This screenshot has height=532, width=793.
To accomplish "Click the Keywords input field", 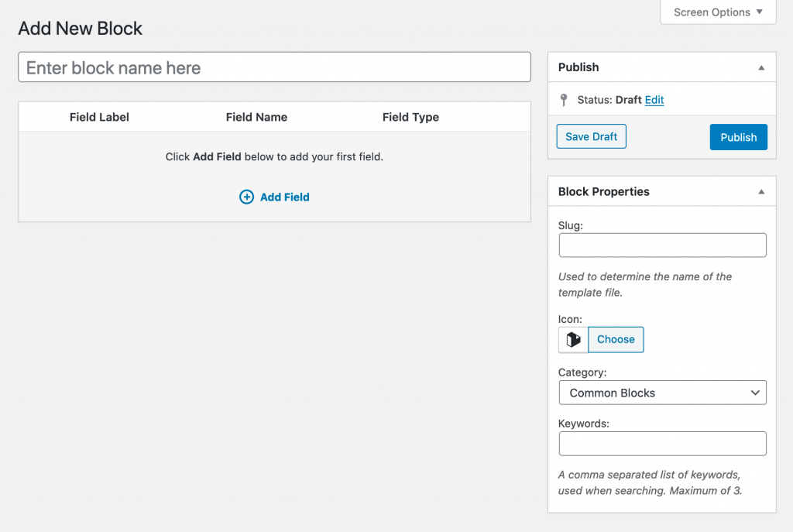I will pyautogui.click(x=662, y=444).
